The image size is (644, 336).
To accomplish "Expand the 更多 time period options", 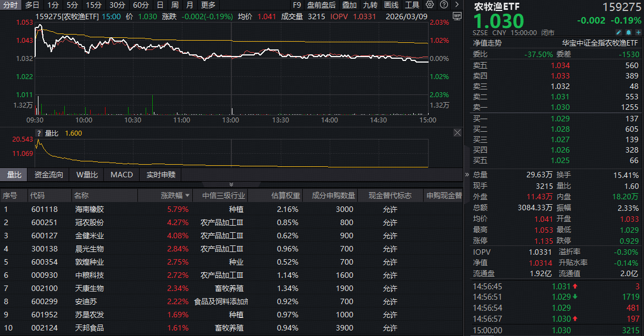I will click(x=208, y=5).
